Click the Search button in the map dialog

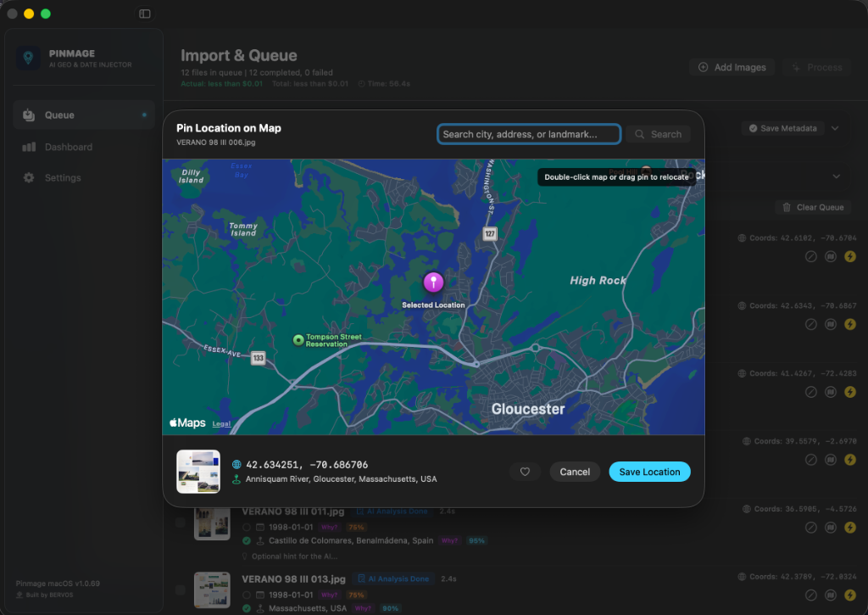tap(658, 134)
